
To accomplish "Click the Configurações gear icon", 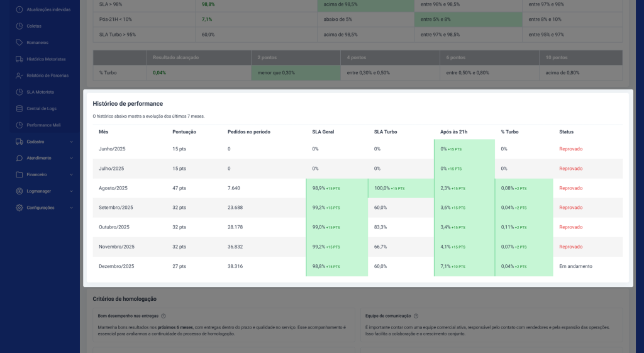I will (19, 208).
